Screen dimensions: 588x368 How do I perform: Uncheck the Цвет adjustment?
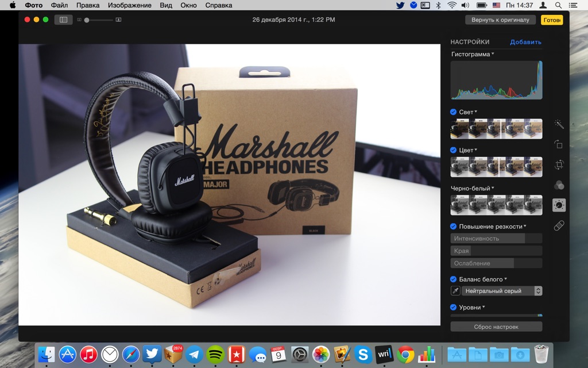[x=454, y=150]
